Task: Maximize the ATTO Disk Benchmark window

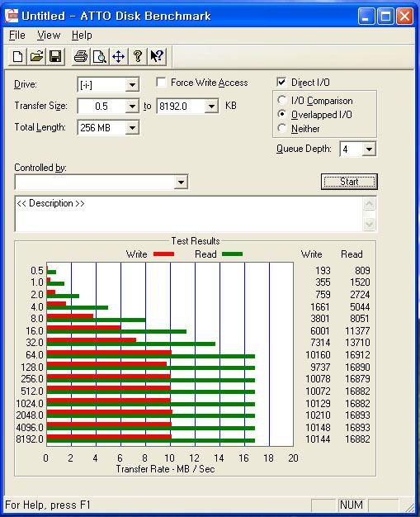Action: [385, 16]
